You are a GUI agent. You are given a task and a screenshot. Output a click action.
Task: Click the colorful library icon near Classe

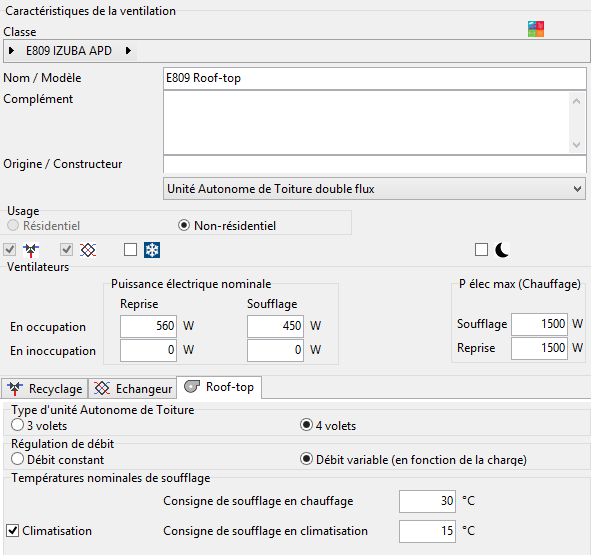pyautogui.click(x=536, y=29)
